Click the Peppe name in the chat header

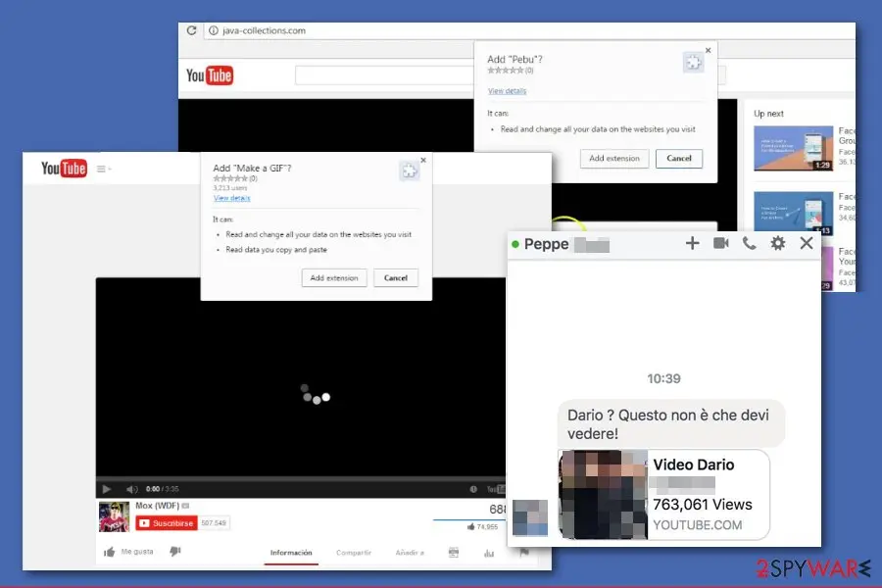click(546, 244)
